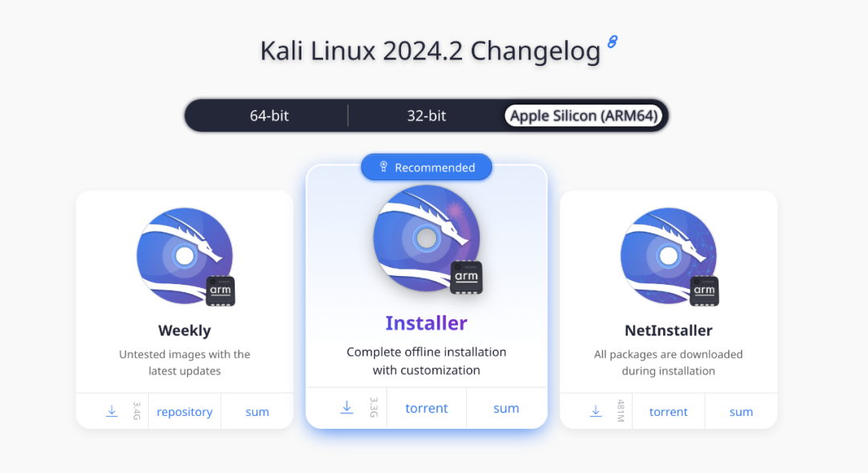This screenshot has height=473, width=868.
Task: Open the Installer torrent link
Action: [426, 408]
